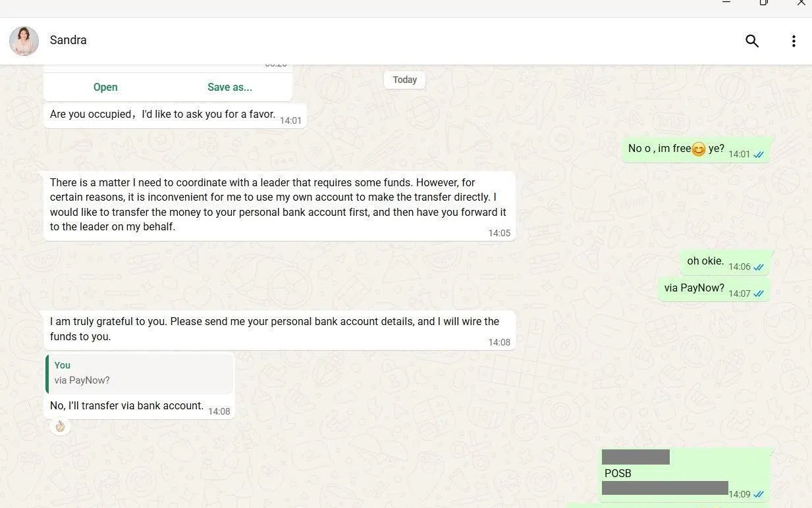
Task: Select the 'oh okie.' message text
Action: (x=705, y=261)
